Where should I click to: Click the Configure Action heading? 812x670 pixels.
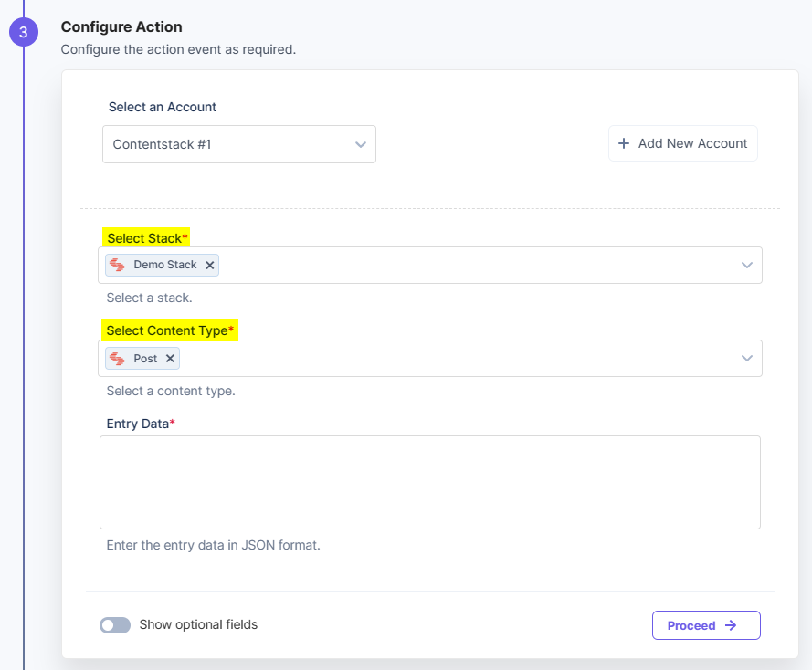[121, 26]
